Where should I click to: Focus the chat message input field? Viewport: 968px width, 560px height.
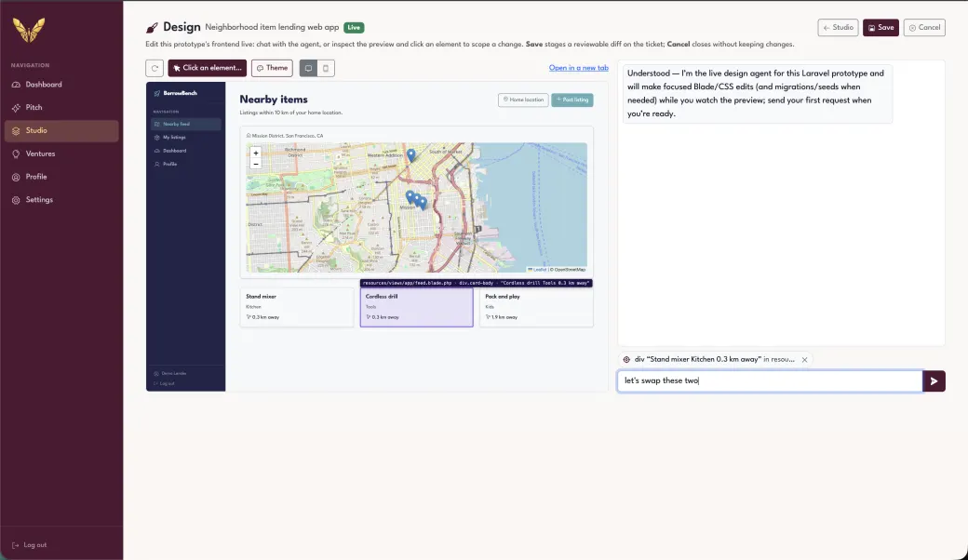[770, 381]
